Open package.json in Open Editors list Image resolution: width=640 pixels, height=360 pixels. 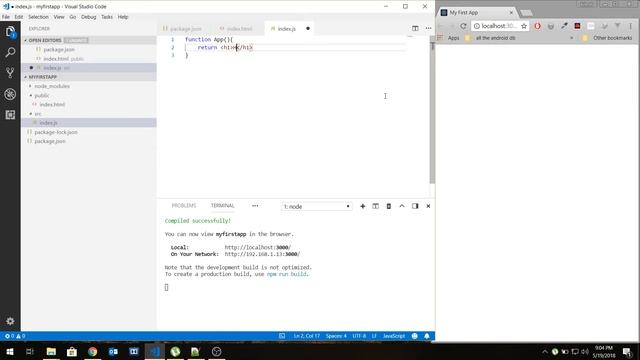point(59,49)
